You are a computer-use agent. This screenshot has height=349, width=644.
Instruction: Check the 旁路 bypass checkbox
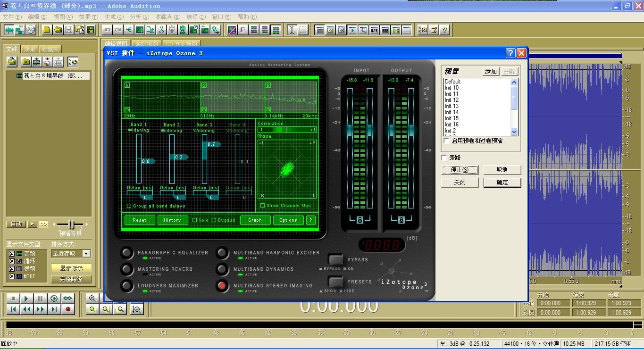(x=444, y=158)
